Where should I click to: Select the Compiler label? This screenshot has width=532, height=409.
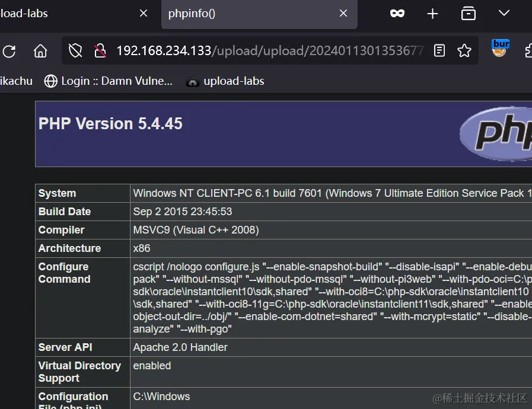pos(62,230)
